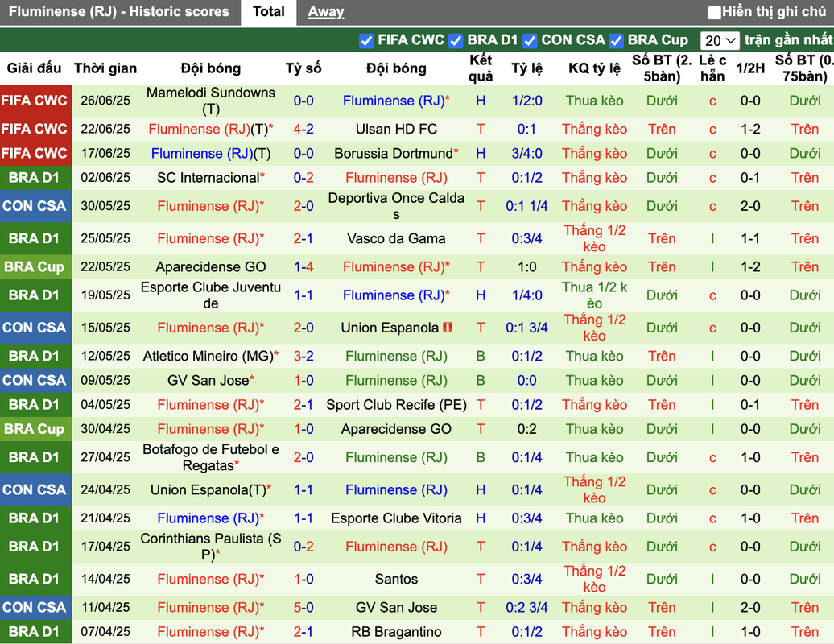The image size is (834, 644).
Task: Click the Vasco da Gama team name
Action: (x=396, y=239)
